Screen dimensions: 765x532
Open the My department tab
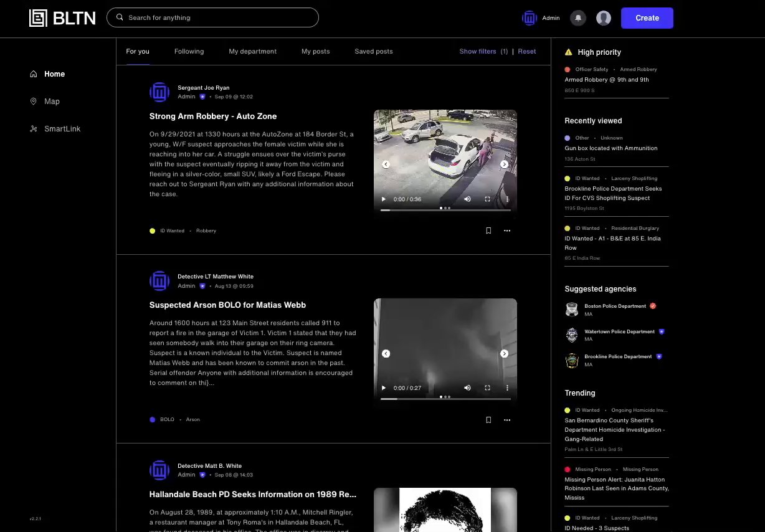(252, 51)
